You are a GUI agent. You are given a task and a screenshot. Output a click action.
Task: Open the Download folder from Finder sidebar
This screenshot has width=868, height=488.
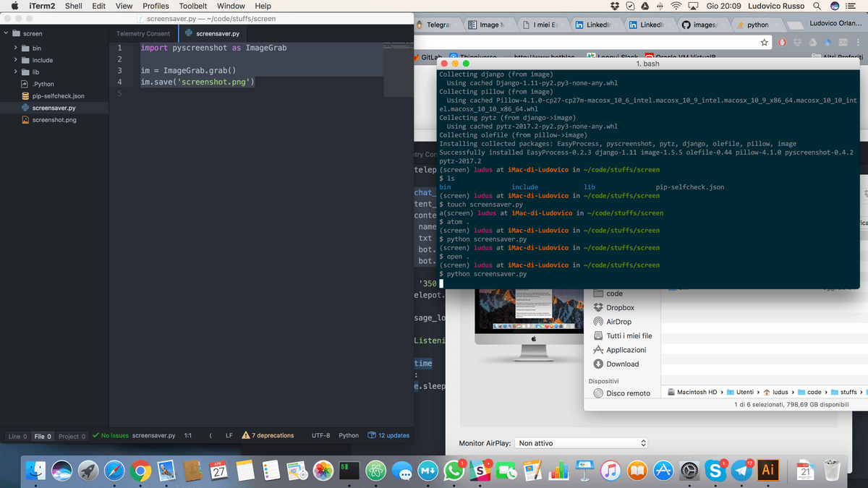pyautogui.click(x=617, y=364)
